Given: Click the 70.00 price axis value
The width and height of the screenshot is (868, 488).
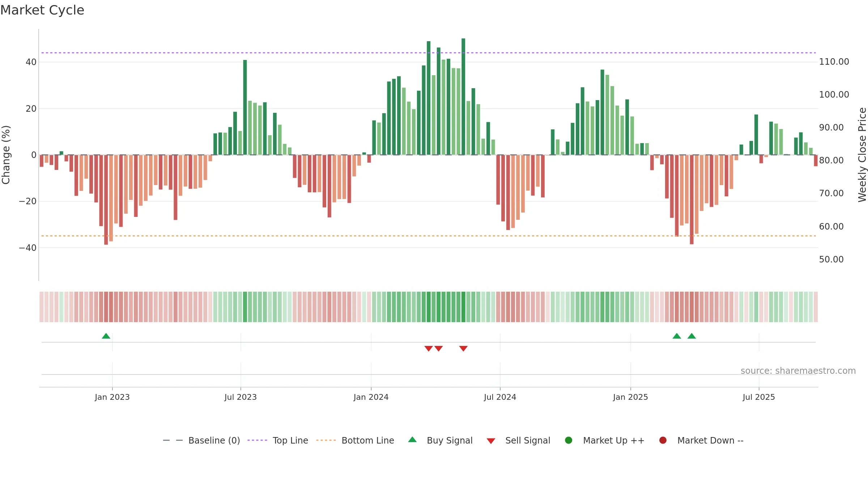Looking at the screenshot, I should (x=831, y=193).
